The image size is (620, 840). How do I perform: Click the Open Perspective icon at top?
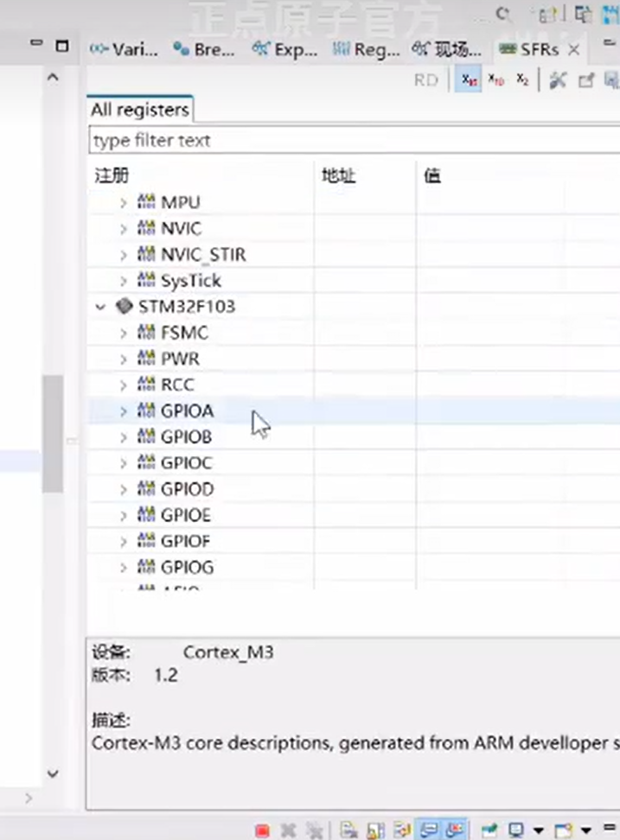click(549, 15)
